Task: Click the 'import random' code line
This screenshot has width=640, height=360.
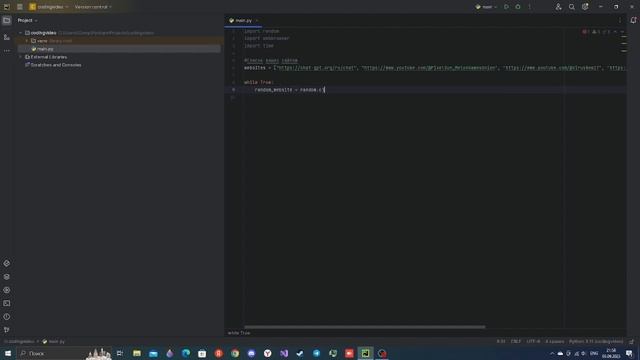Action: pos(262,31)
